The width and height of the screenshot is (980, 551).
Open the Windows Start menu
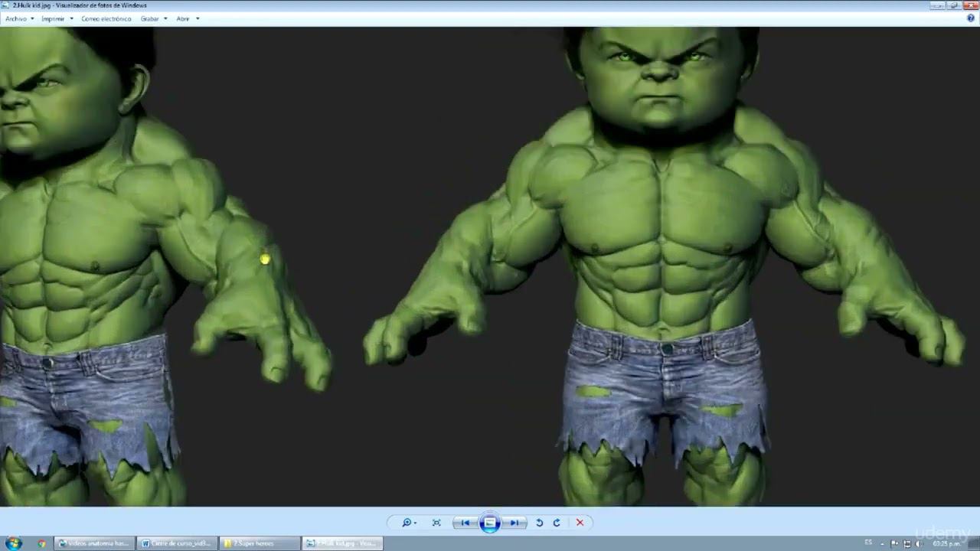[x=14, y=543]
